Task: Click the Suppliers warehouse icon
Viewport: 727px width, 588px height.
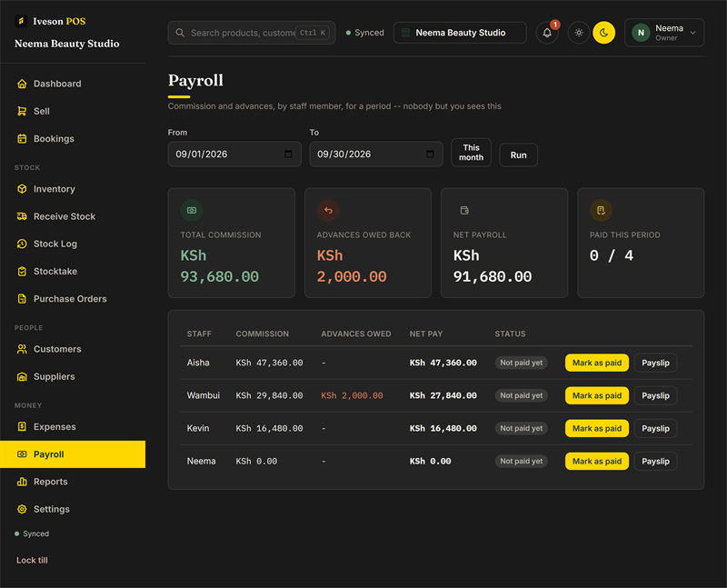Action: [22, 376]
